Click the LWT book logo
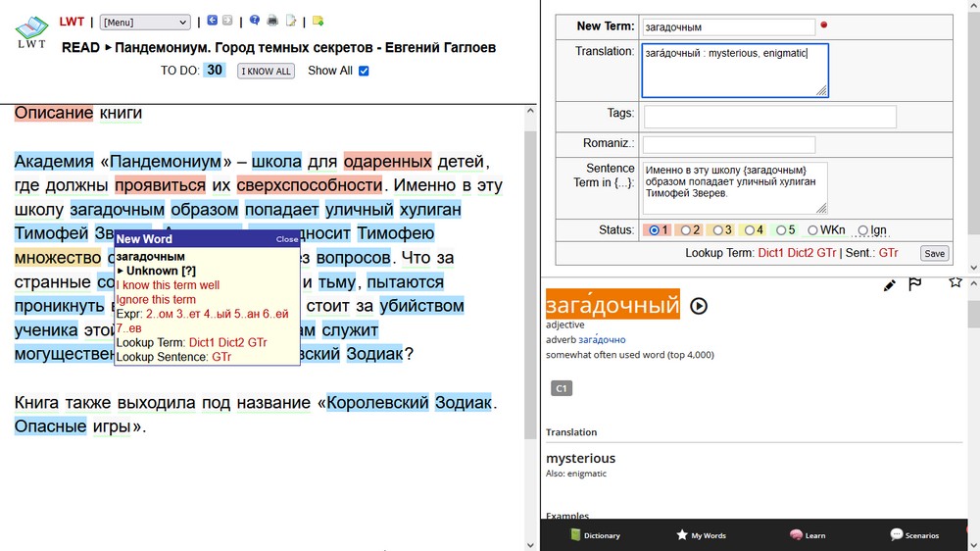 [x=31, y=32]
